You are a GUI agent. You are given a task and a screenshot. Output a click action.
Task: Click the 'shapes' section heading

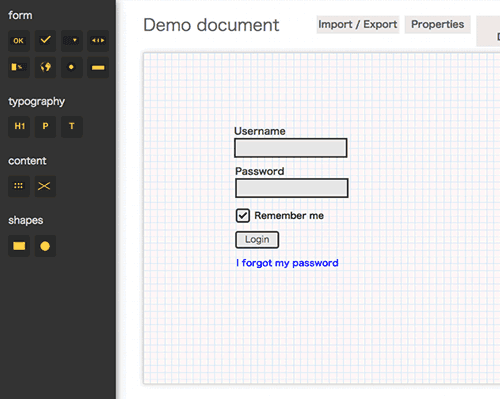point(26,221)
